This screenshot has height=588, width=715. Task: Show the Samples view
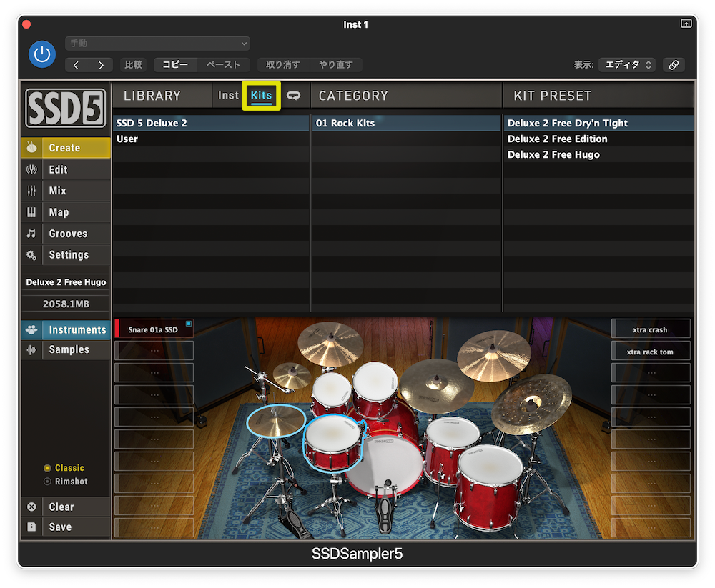coord(69,349)
